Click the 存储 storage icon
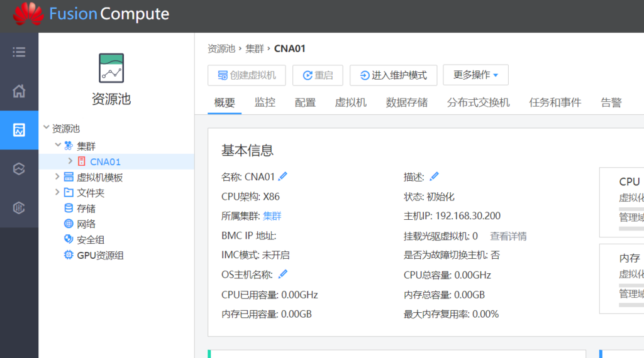The height and width of the screenshot is (358, 644). coord(69,209)
